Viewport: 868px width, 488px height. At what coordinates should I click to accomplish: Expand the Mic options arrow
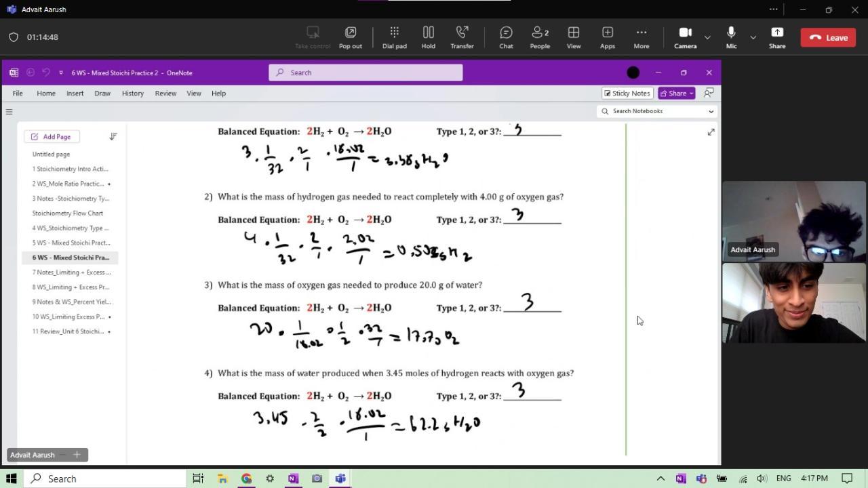tap(753, 37)
